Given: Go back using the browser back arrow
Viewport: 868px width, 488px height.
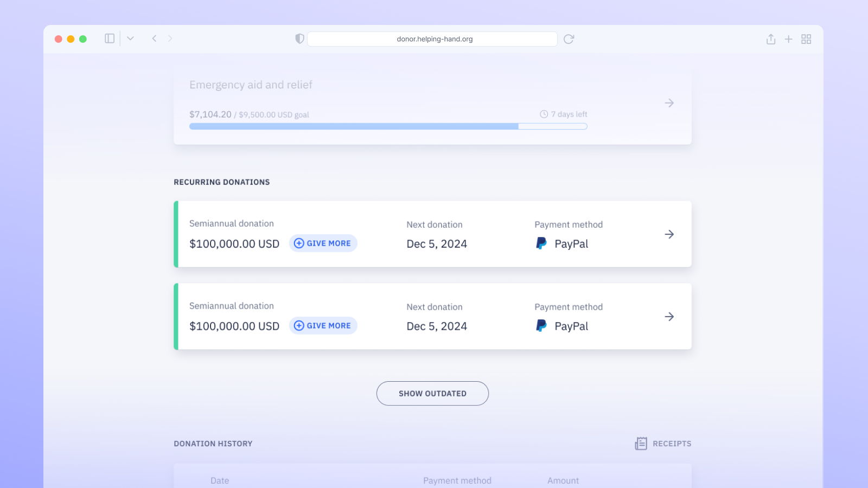Looking at the screenshot, I should click(x=155, y=38).
